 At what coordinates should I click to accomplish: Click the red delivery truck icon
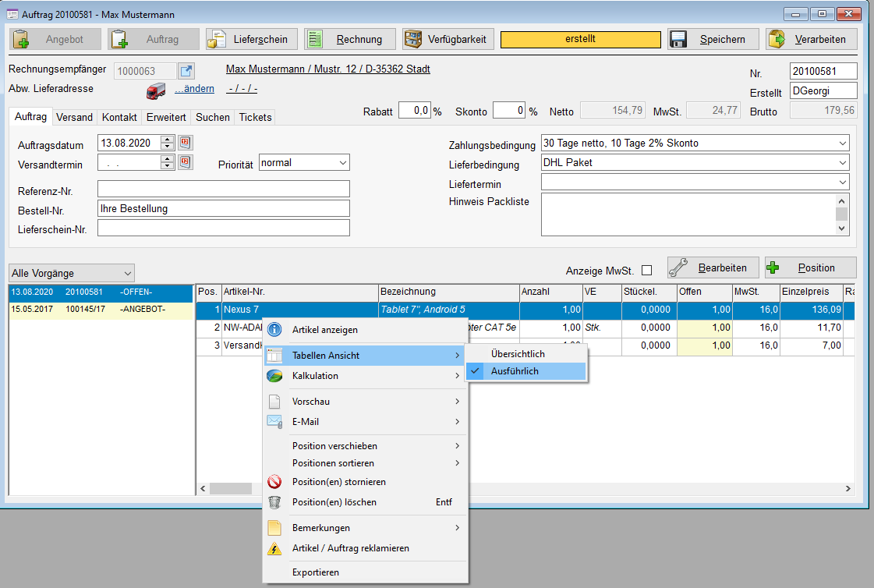tap(156, 90)
